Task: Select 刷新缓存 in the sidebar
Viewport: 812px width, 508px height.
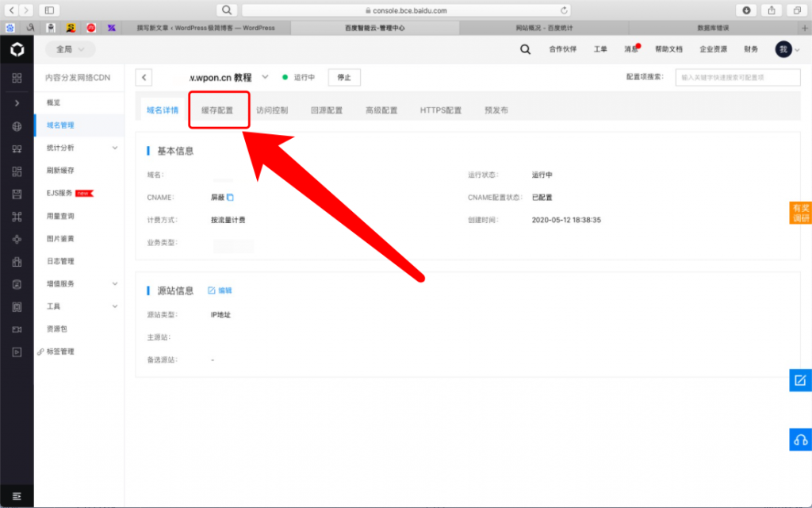Action: tap(60, 170)
